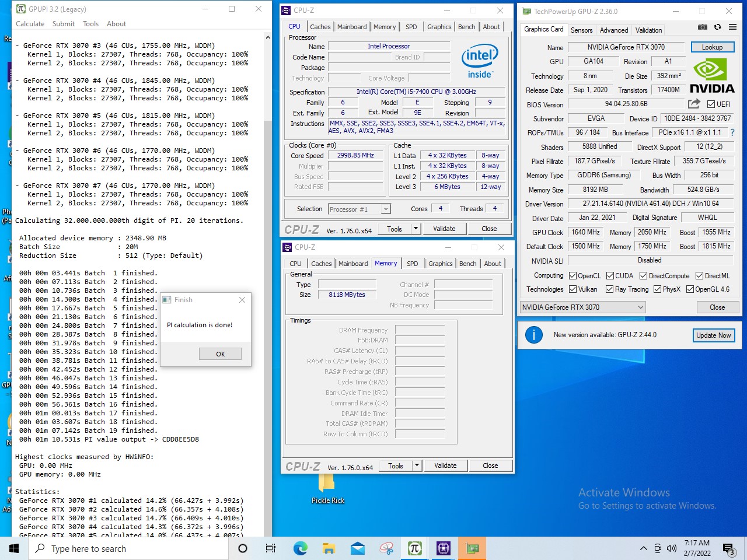
Task: Open the GPU-Z hamburger menu
Action: tap(732, 27)
